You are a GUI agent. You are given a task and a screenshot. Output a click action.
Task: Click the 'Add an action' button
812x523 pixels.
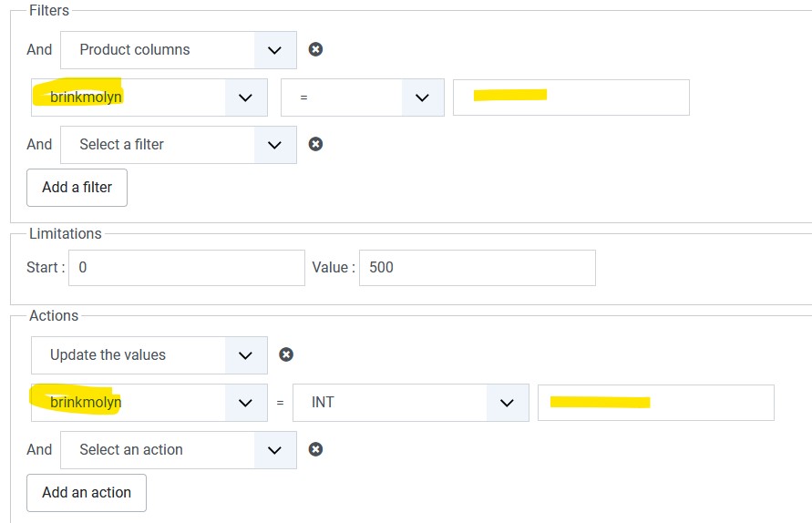87,493
